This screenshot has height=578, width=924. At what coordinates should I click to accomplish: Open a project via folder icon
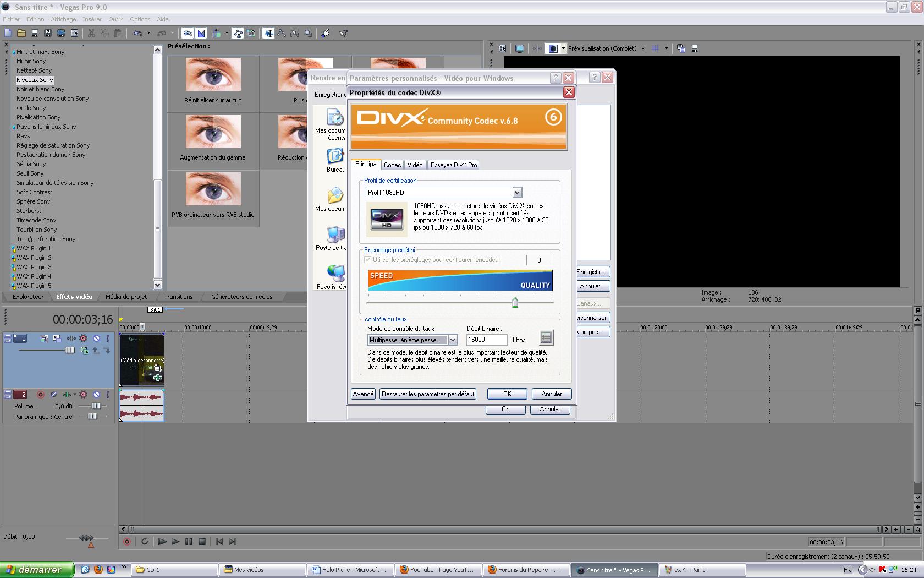pyautogui.click(x=21, y=33)
